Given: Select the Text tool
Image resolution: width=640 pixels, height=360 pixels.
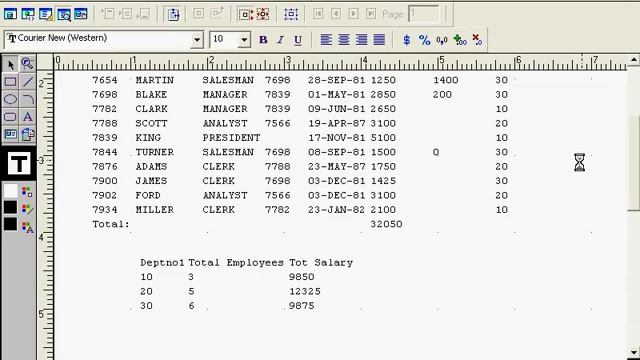Looking at the screenshot, I should click(27, 117).
